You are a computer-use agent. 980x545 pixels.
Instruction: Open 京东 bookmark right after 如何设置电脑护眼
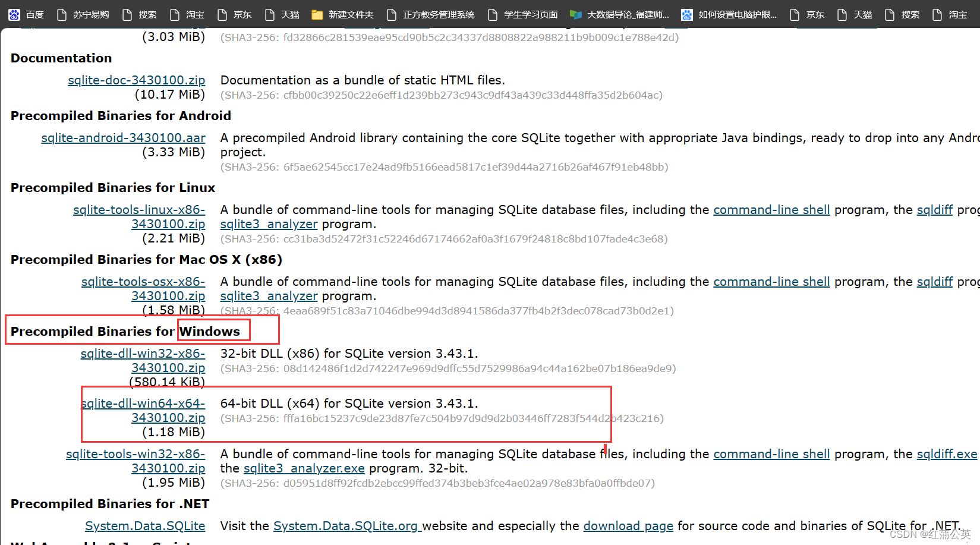807,14
